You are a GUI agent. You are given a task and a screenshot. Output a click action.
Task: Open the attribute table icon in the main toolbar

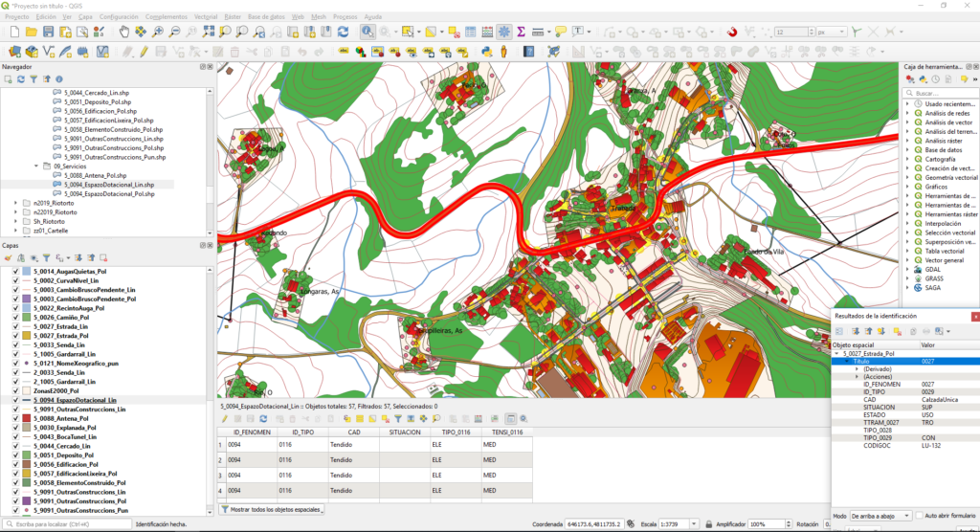[471, 32]
